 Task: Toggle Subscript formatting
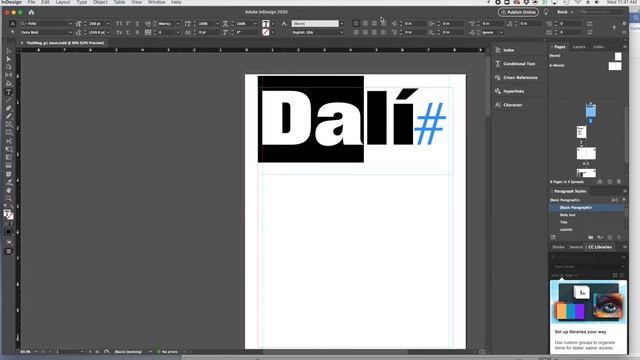[128, 32]
